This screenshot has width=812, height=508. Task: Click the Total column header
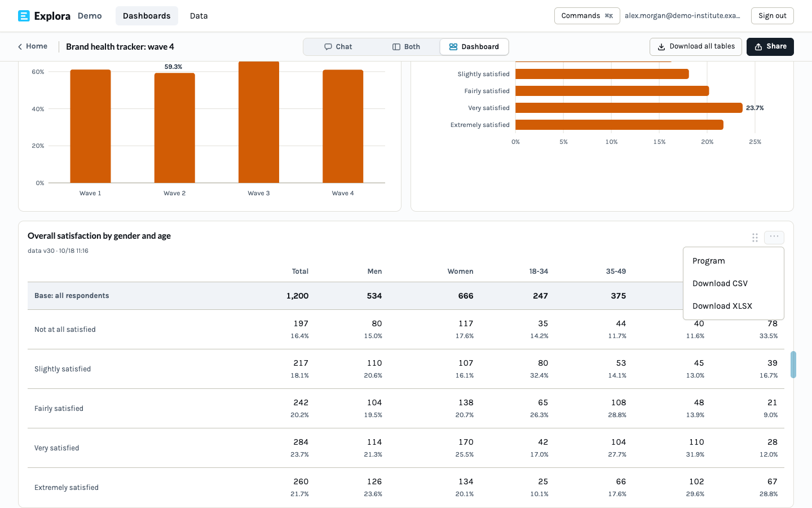click(x=300, y=271)
